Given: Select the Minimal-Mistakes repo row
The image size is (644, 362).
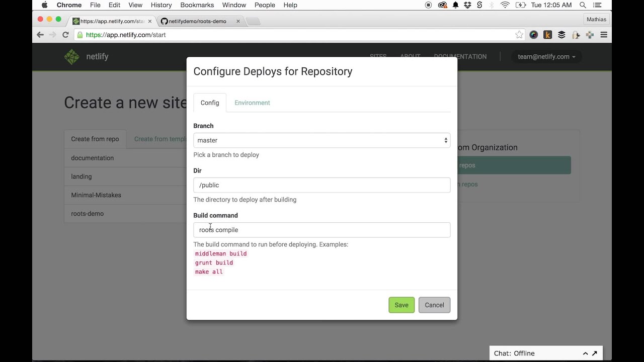Looking at the screenshot, I should (x=125, y=195).
